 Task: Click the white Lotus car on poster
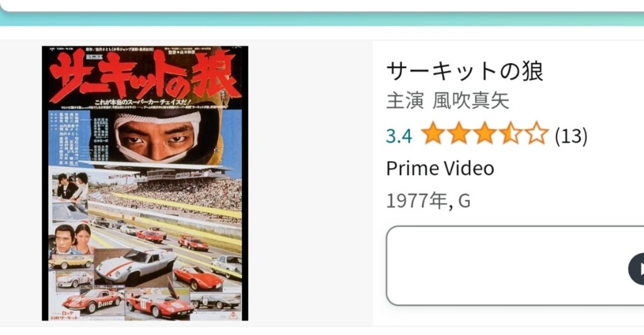pos(135,264)
